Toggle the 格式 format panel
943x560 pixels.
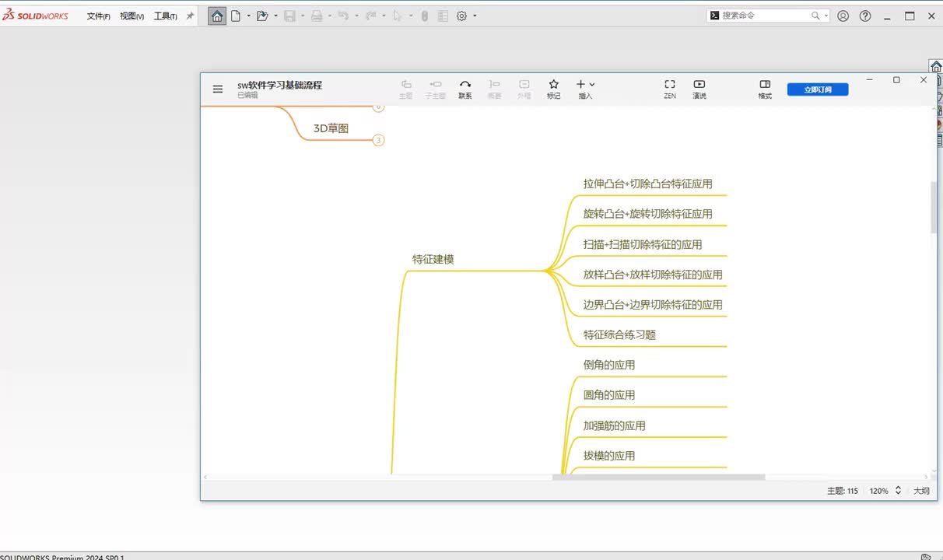(x=765, y=89)
